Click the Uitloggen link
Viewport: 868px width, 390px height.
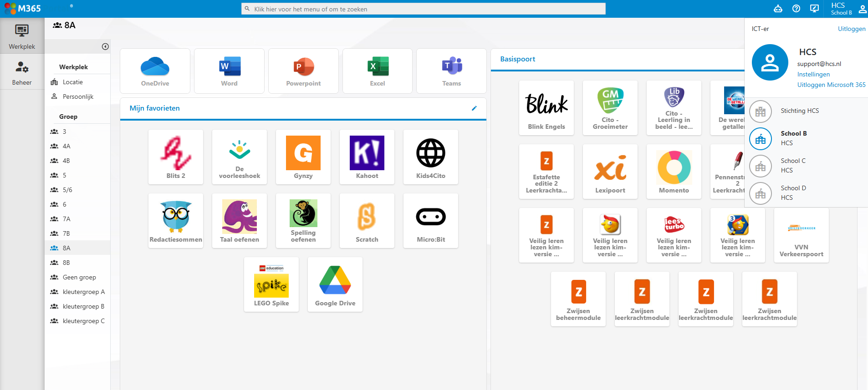[852, 29]
